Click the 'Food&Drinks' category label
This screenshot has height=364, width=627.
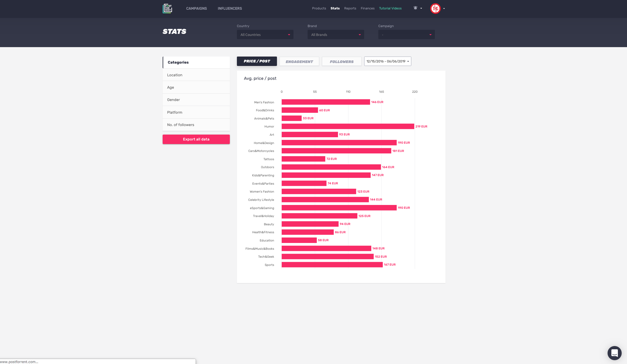click(265, 110)
